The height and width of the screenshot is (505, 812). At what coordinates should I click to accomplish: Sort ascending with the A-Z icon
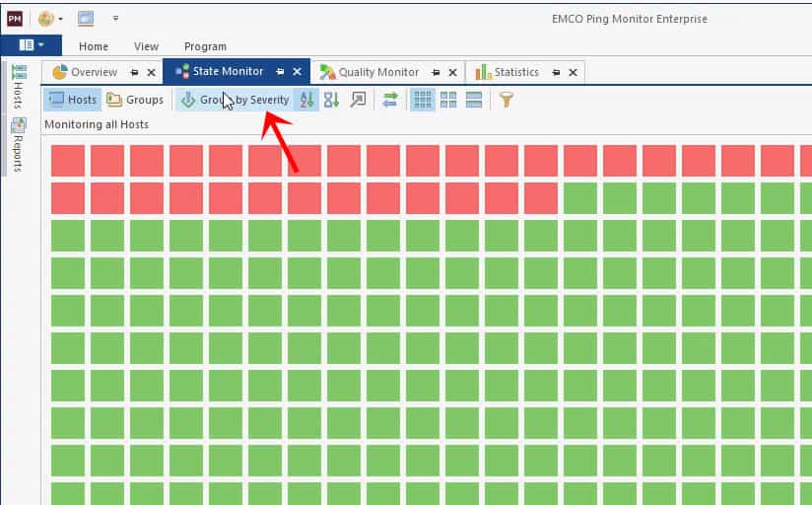(306, 100)
